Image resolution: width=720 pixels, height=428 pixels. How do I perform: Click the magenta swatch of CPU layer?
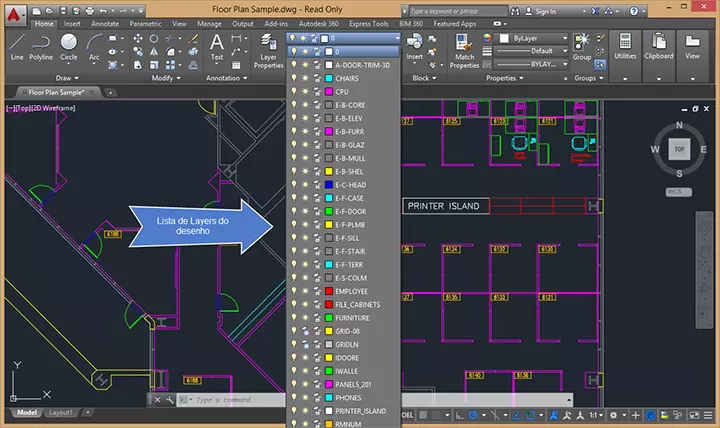328,92
